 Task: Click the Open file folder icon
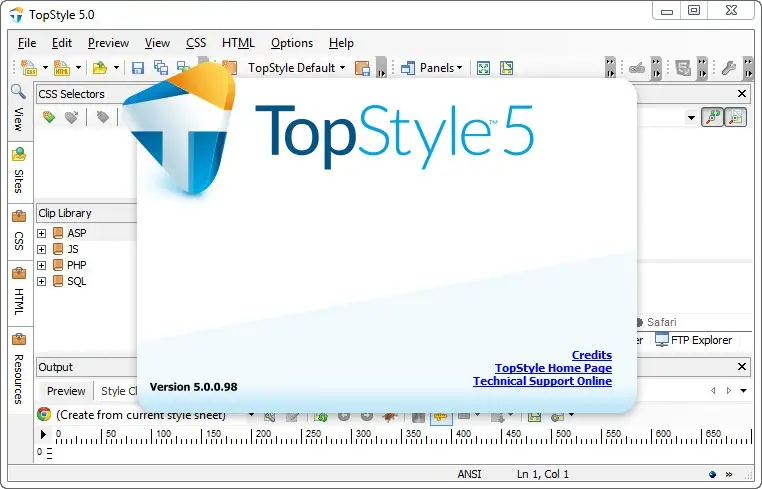point(100,68)
